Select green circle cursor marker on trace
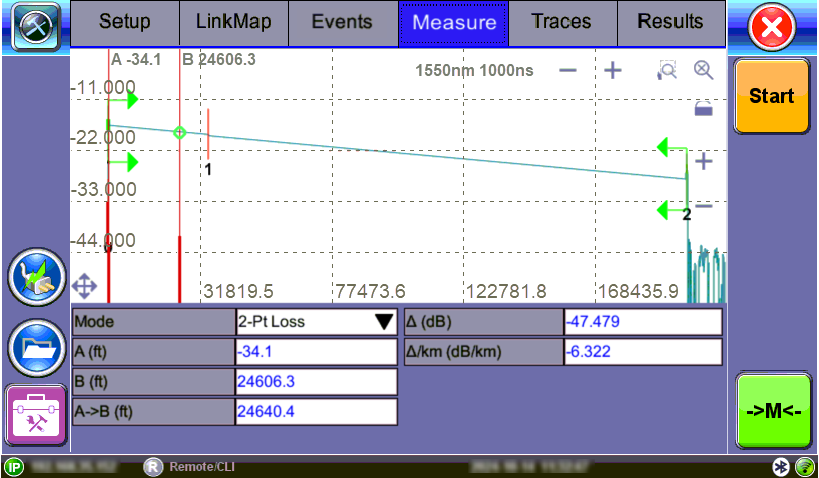This screenshot has width=819, height=478. tap(180, 132)
